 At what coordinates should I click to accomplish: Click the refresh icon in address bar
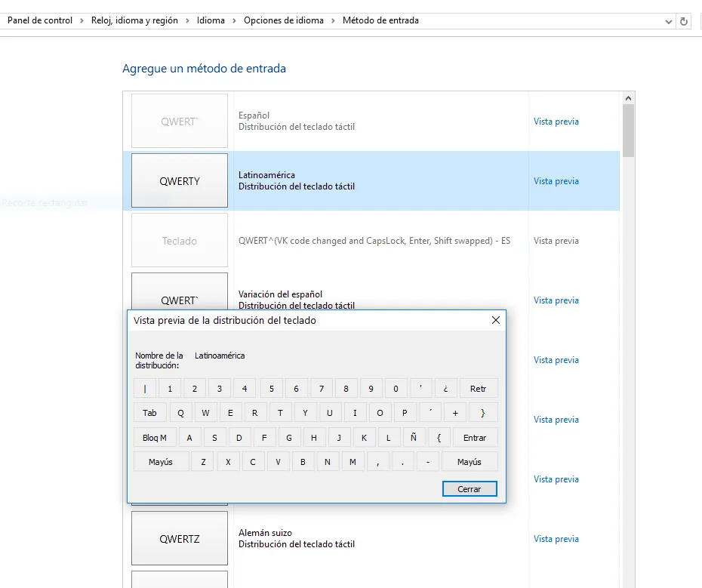pyautogui.click(x=683, y=21)
